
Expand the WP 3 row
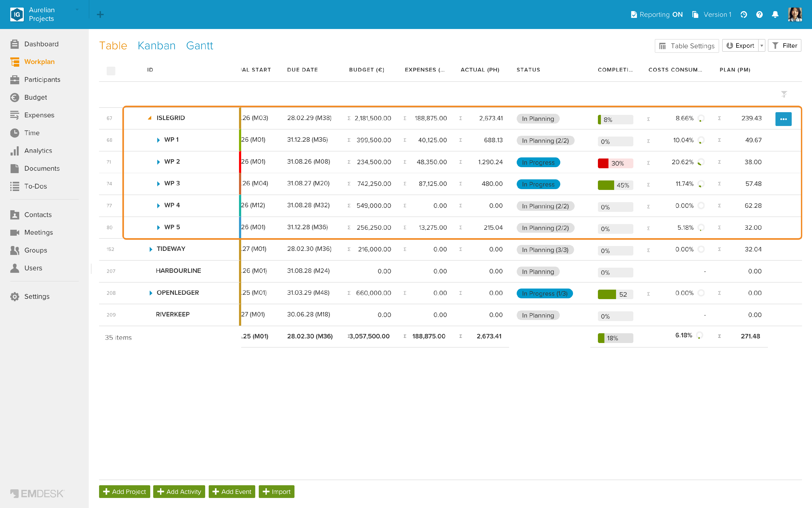[158, 184]
